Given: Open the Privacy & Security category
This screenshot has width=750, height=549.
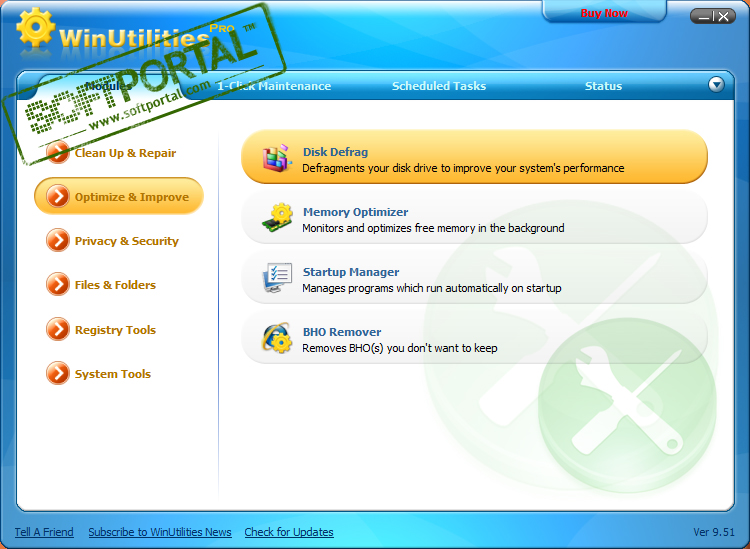Looking at the screenshot, I should point(126,241).
